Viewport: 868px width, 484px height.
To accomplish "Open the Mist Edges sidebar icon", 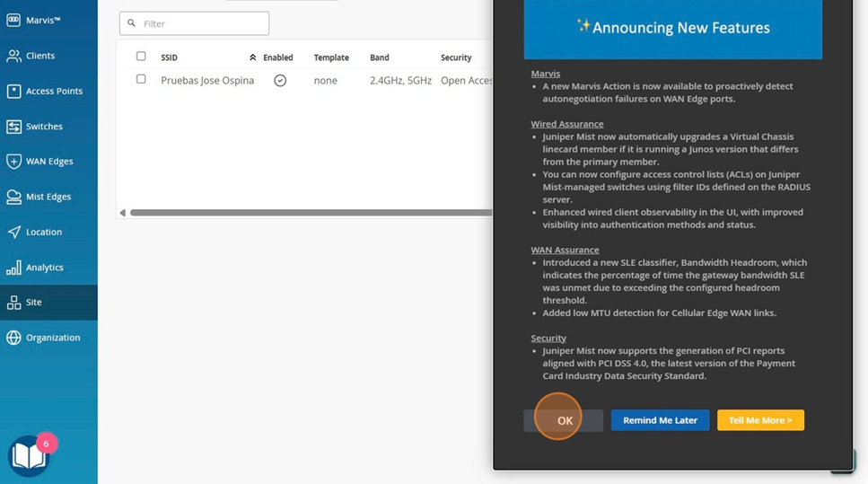I will (x=13, y=197).
